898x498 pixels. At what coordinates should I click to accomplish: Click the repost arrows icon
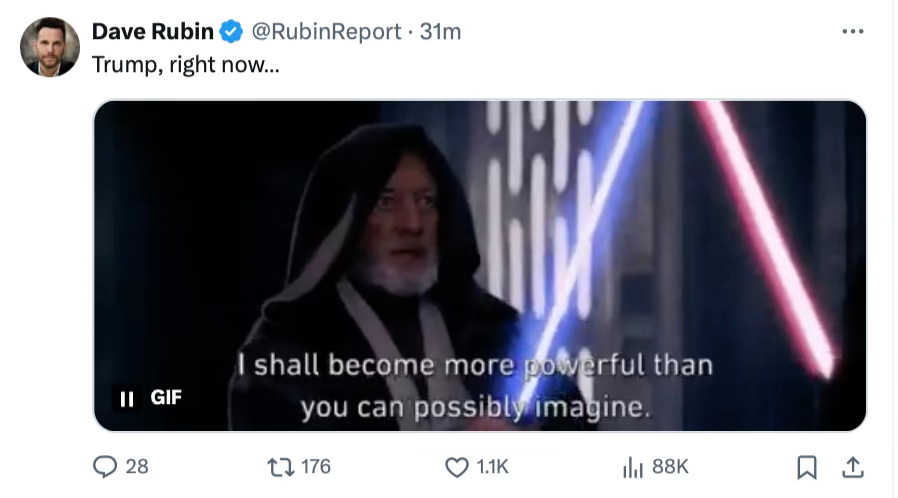281,468
